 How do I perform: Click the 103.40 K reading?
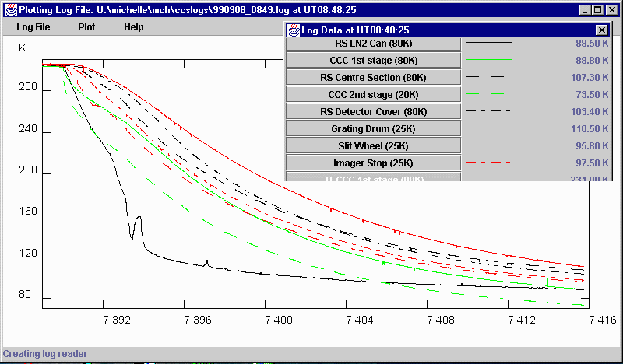[x=590, y=111]
